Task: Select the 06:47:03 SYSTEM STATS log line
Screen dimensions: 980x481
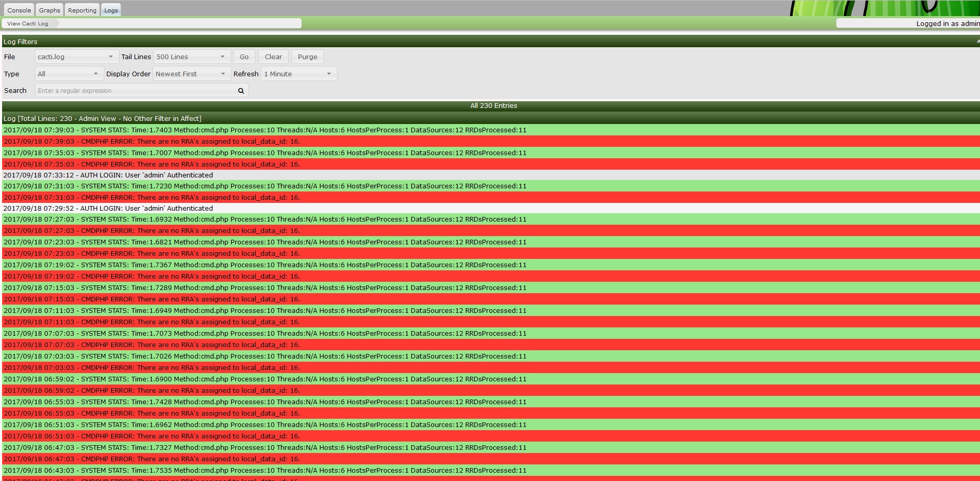Action: tap(491, 447)
